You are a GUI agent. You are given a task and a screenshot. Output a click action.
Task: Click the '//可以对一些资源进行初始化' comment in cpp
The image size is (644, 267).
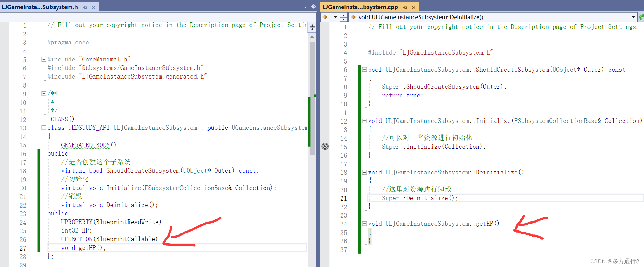coord(427,138)
